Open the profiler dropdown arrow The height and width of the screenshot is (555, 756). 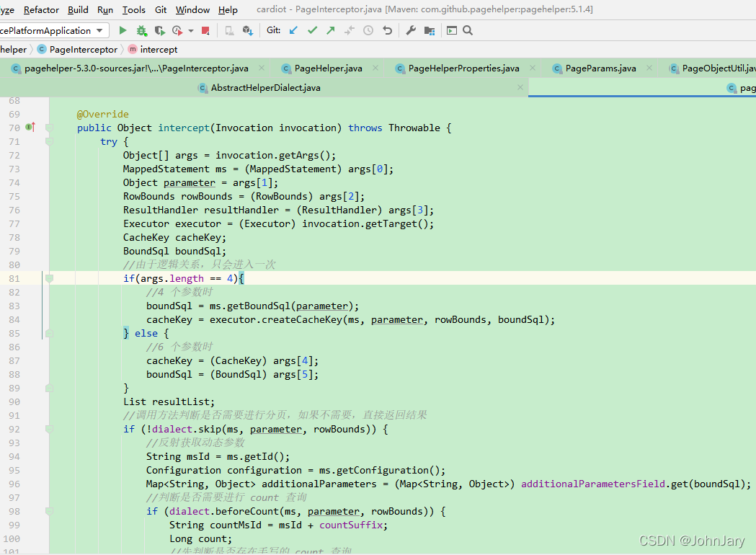[190, 30]
